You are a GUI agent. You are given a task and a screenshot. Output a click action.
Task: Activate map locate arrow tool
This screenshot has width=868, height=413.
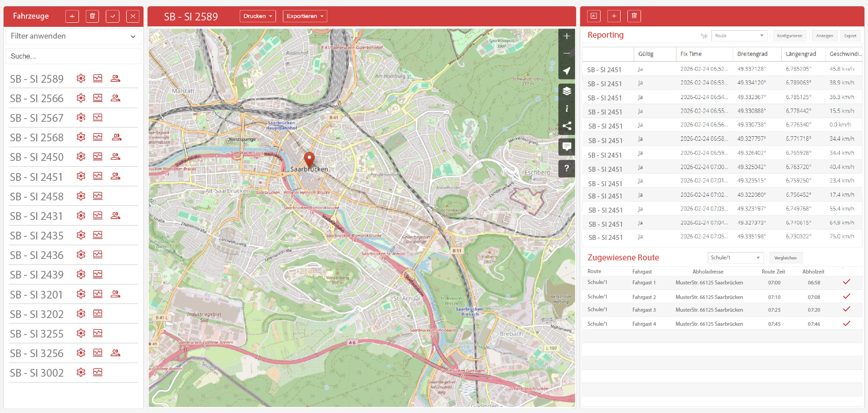tap(567, 71)
